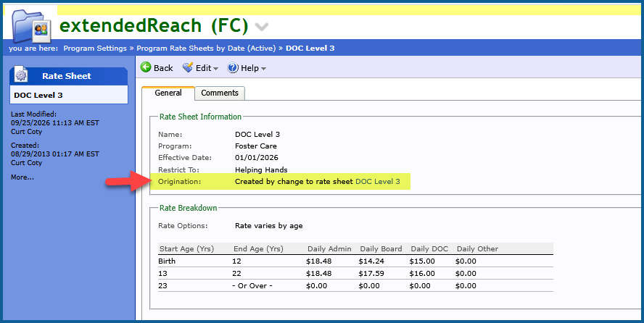Click the End Age 22 cell

pyautogui.click(x=236, y=274)
